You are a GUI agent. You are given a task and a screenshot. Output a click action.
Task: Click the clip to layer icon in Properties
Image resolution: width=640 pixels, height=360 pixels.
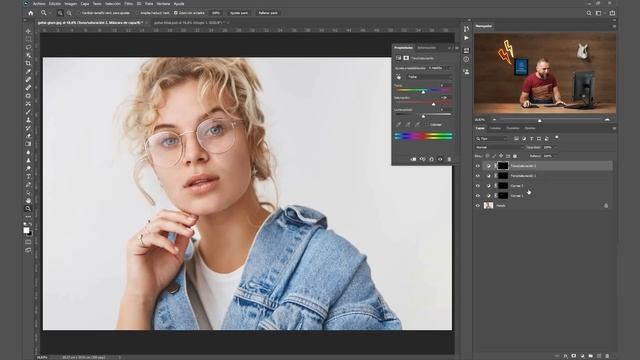coord(413,159)
